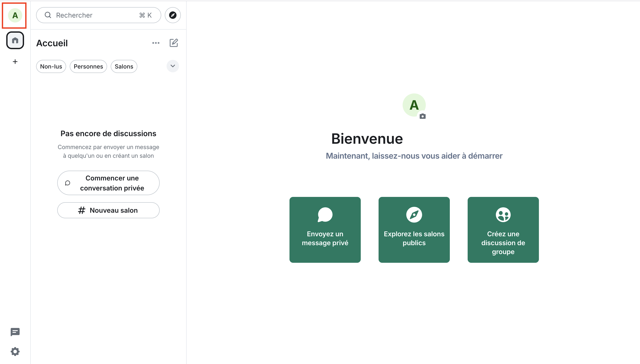
Task: Open the Accueil three-dots options menu
Action: tap(156, 43)
